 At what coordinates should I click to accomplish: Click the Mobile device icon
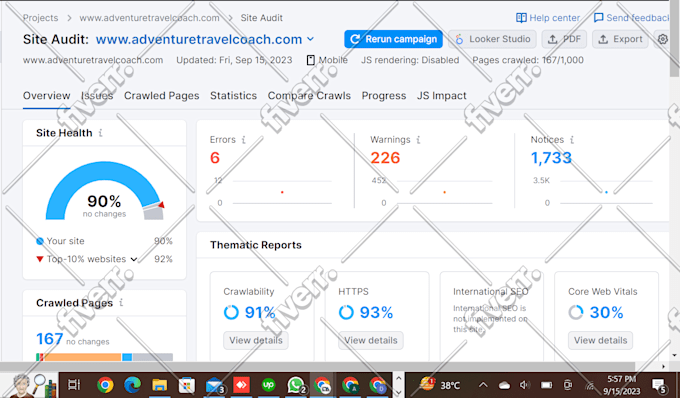pos(311,60)
